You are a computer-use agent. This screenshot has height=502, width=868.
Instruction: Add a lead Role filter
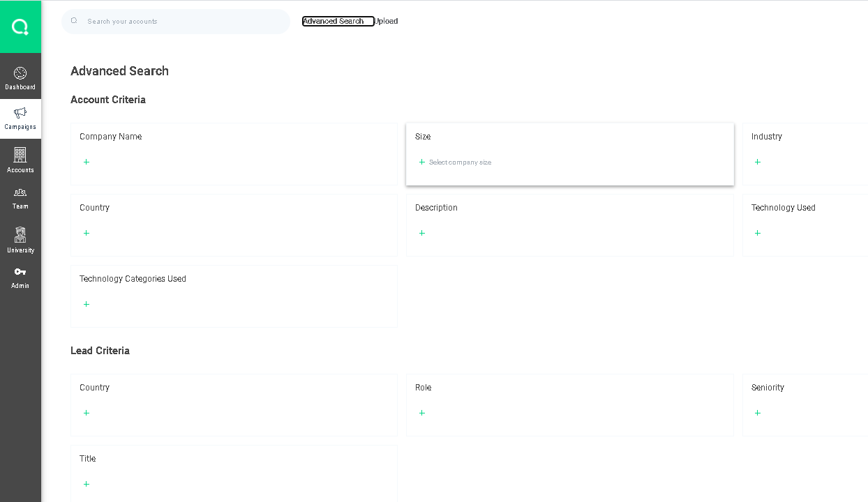coord(422,413)
